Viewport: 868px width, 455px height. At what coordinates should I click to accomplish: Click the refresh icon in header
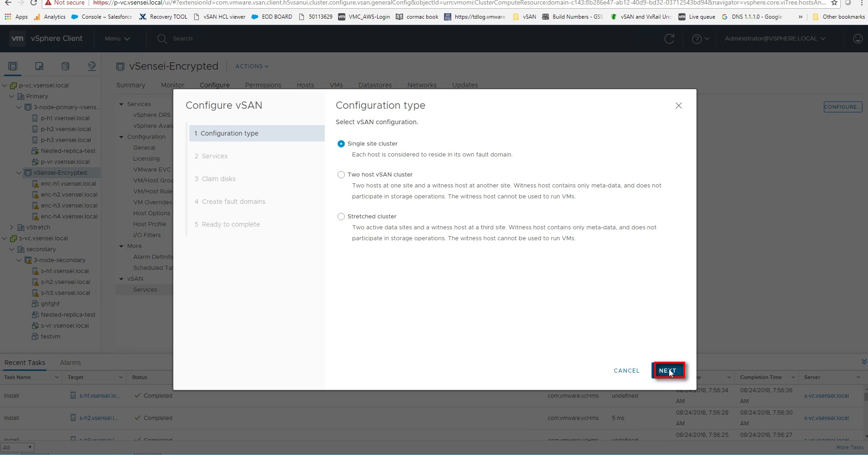click(669, 39)
